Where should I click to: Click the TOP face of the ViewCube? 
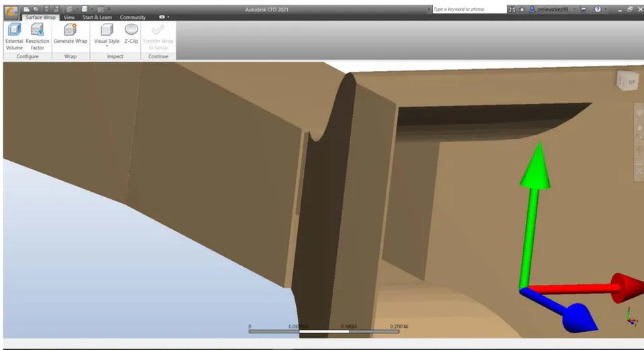coord(631,82)
